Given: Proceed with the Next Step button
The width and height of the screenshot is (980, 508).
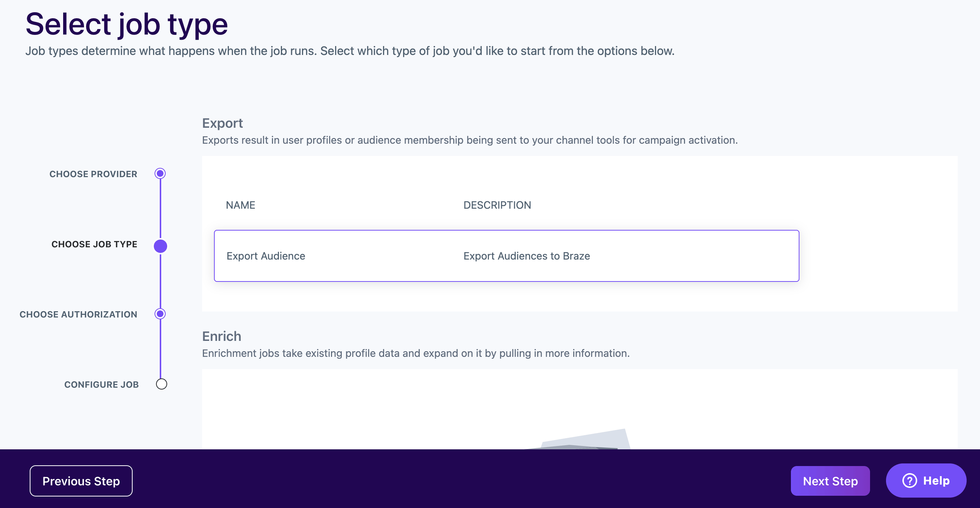Looking at the screenshot, I should [x=830, y=481].
